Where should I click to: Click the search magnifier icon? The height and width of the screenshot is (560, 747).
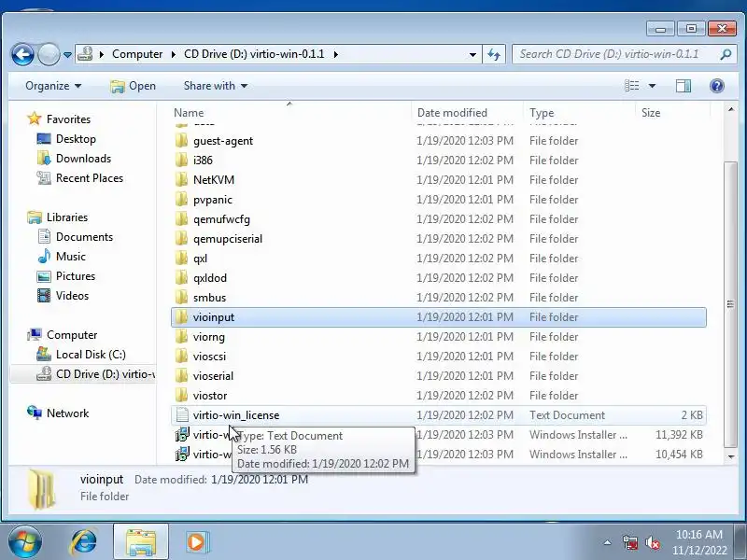(x=726, y=54)
